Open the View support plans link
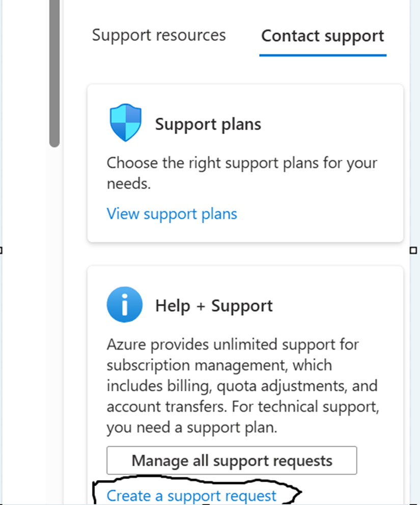420x505 pixels. click(x=172, y=214)
